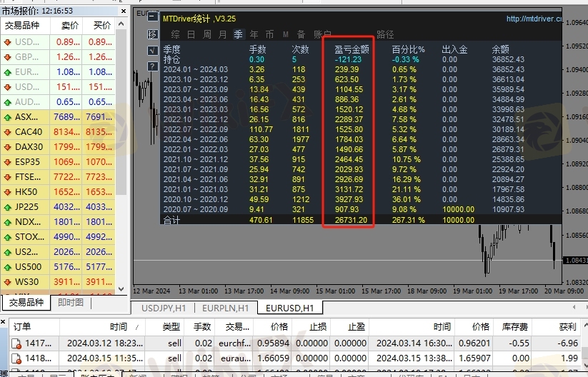The image size is (588, 377).
Task: Select the NDX... symbol row
Action: pos(58,222)
